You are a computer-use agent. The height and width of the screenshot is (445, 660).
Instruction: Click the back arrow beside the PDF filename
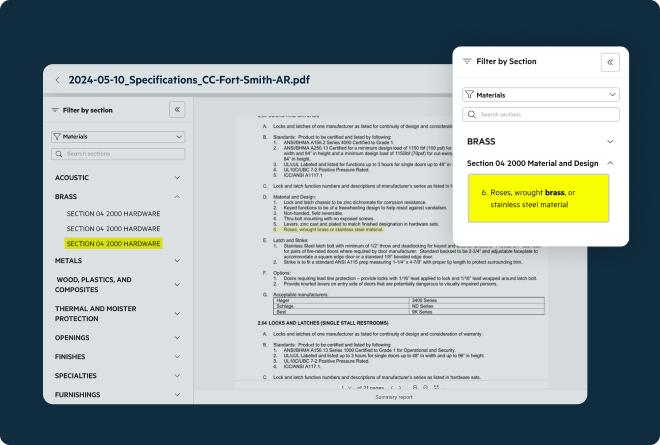pos(57,80)
